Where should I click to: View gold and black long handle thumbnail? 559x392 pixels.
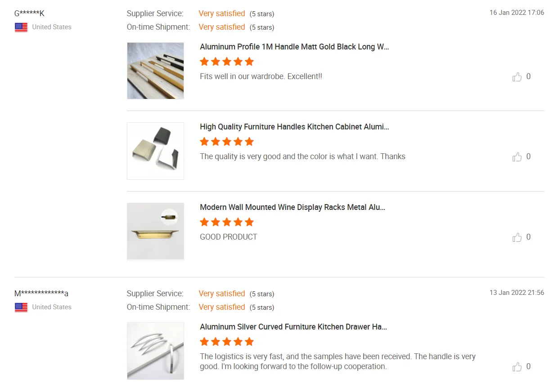pyautogui.click(x=155, y=71)
